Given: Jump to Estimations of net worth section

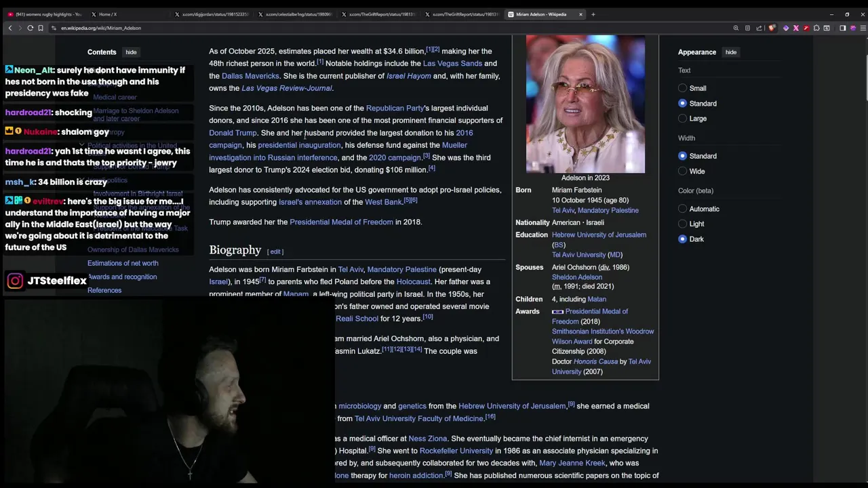Looking at the screenshot, I should pyautogui.click(x=123, y=263).
